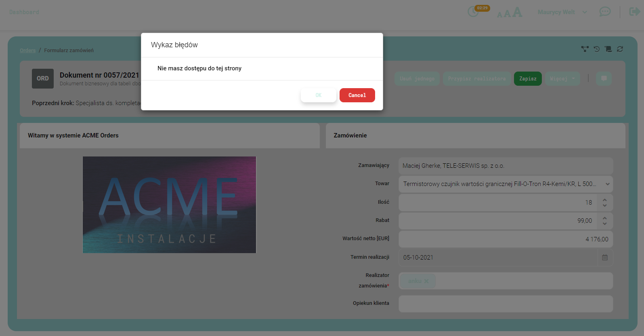
Task: Refresh the form with the reload icon
Action: pyautogui.click(x=620, y=49)
